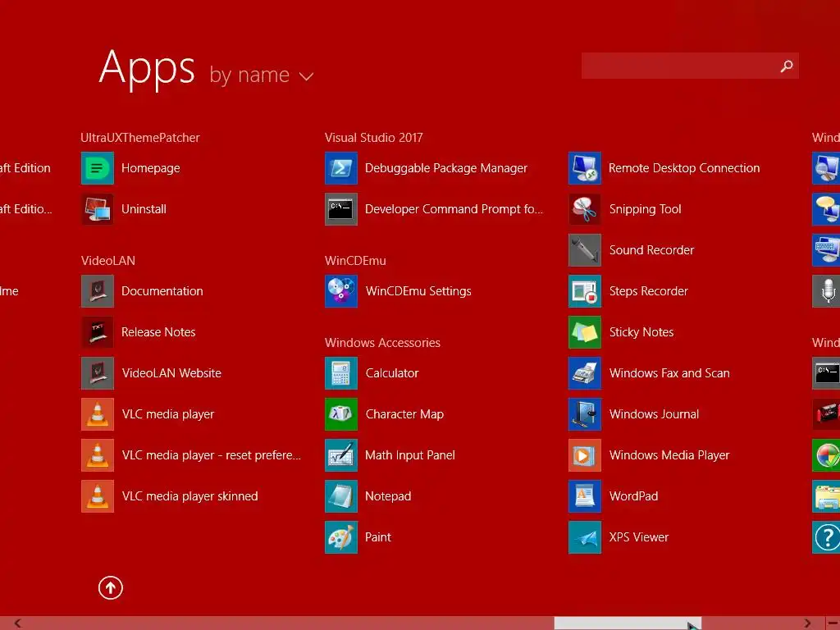Click the 'Release Notes' label
The image size is (840, 630).
coord(158,332)
